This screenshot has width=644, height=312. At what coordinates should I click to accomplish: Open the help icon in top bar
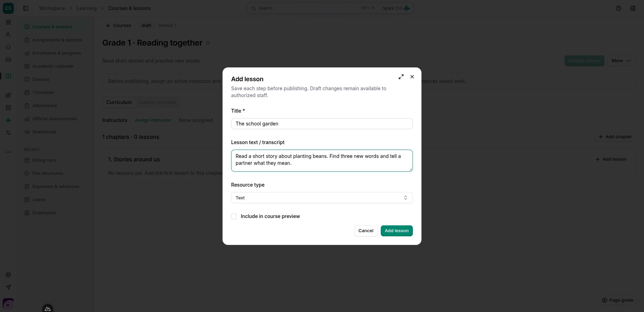[618, 8]
